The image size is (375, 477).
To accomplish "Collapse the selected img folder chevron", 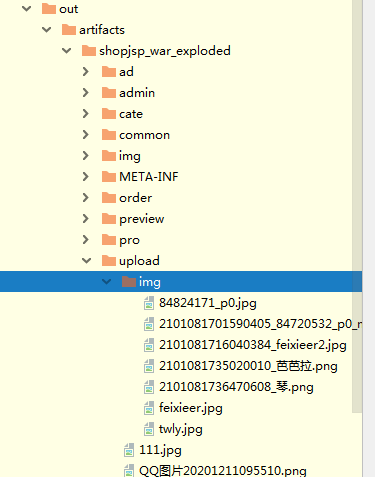I will [x=107, y=282].
